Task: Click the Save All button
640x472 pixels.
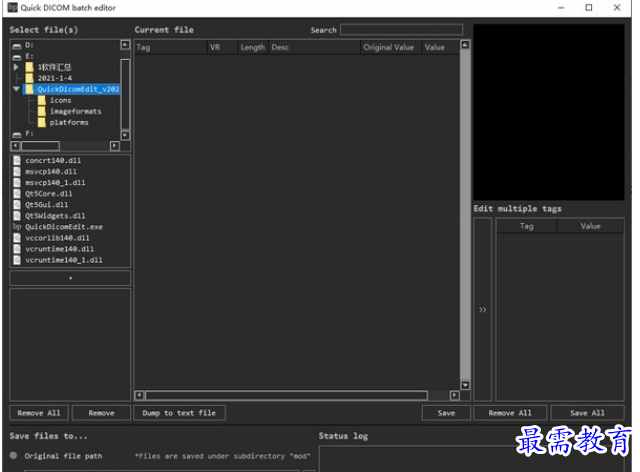Action: [x=587, y=412]
